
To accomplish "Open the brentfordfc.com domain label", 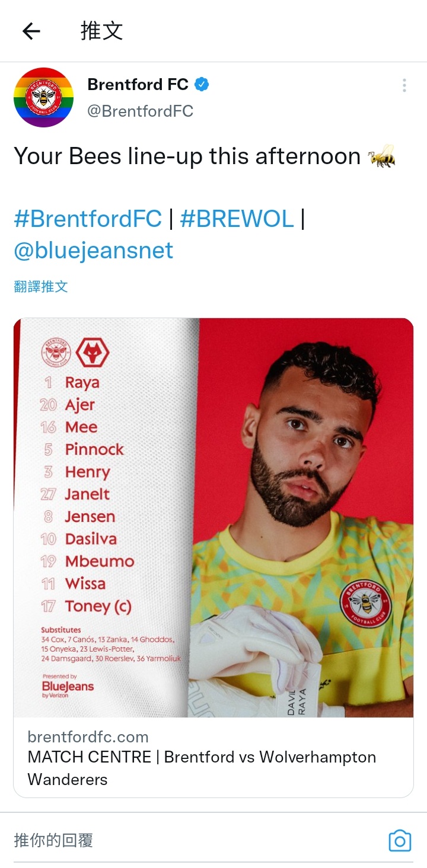I will 88,737.
